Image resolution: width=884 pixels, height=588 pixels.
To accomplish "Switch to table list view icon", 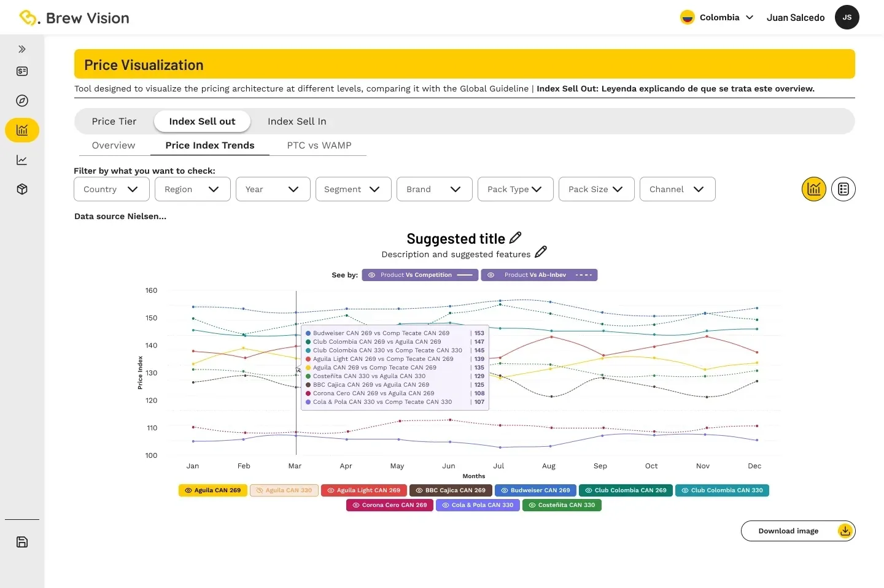I will coord(843,189).
